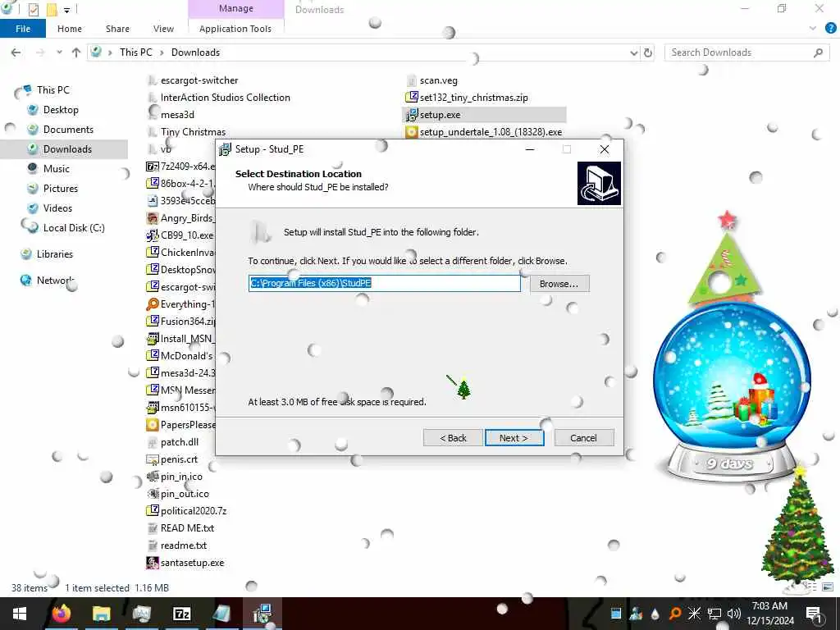The height and width of the screenshot is (630, 840).
Task: Open 7-Zip from the taskbar
Action: [182, 614]
